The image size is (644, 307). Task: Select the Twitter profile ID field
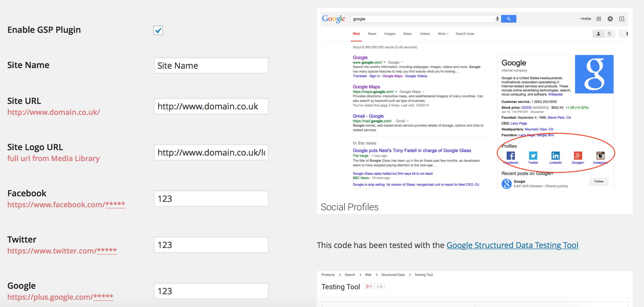point(211,245)
